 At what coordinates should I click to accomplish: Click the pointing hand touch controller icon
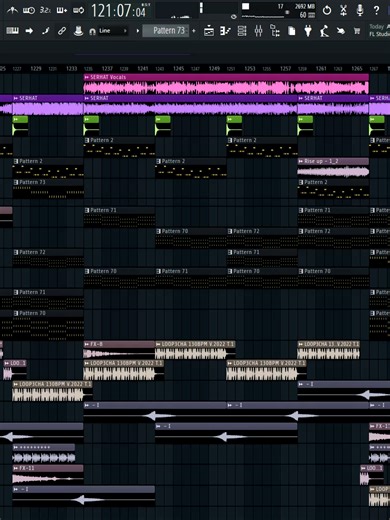pos(341,31)
